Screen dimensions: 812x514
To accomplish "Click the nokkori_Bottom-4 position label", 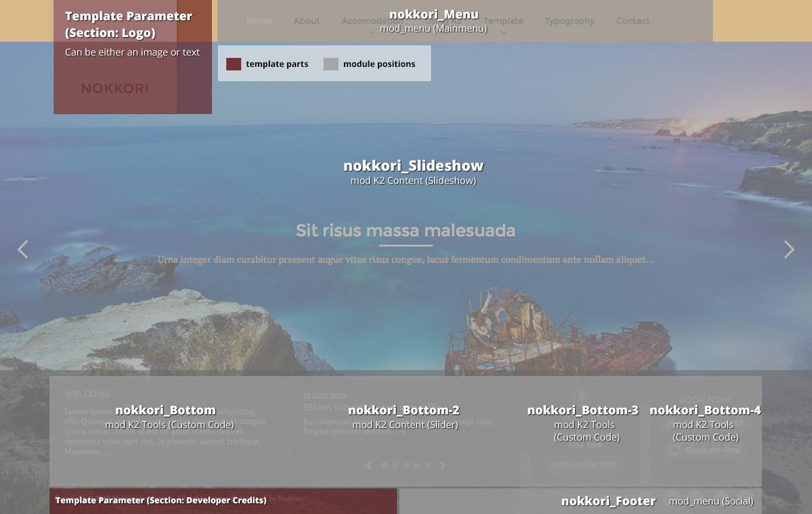I will 705,410.
